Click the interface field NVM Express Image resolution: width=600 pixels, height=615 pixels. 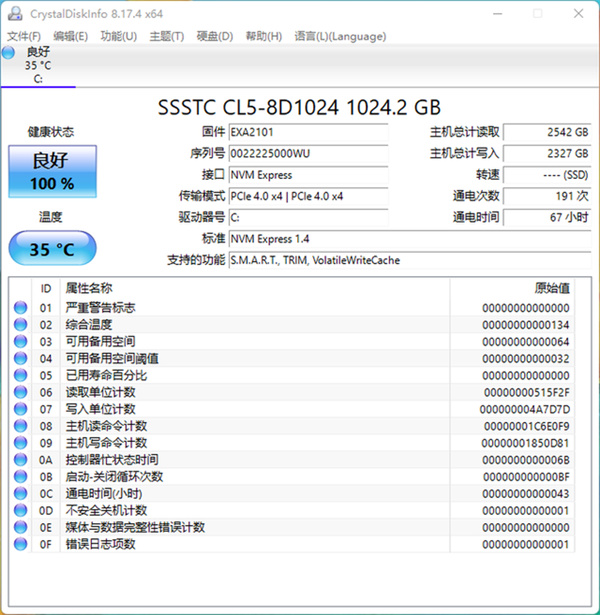309,175
